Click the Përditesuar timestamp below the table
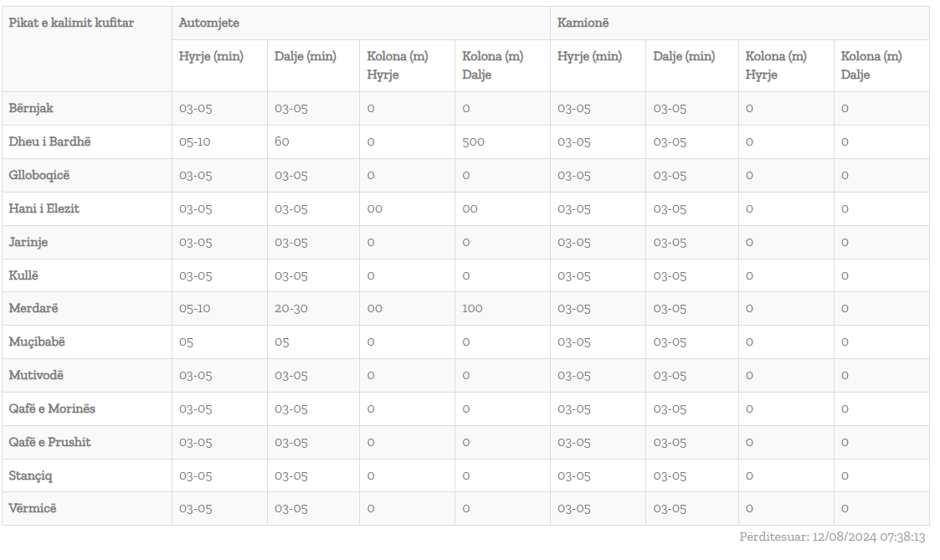Screen dimensions: 940x560 832,537
